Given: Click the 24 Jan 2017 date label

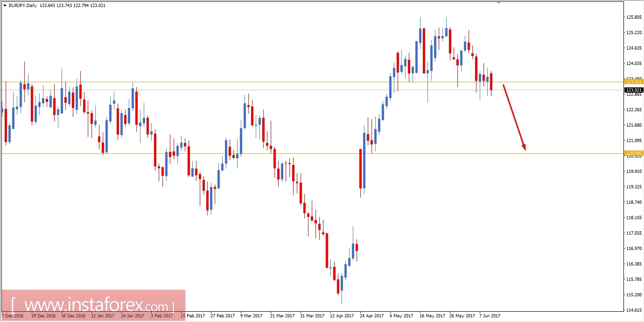Looking at the screenshot, I should coord(133,316).
